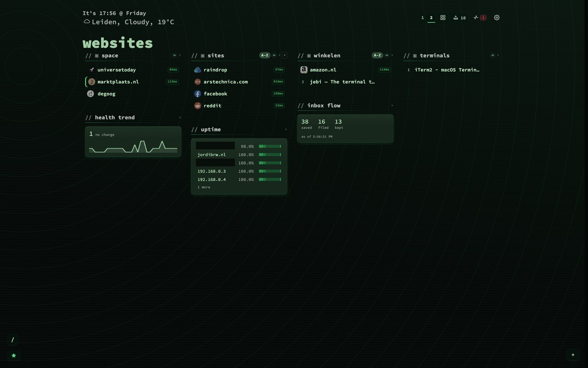588x368 pixels.
Task: Click the marktplaats.nl favicon
Action: 92,82
